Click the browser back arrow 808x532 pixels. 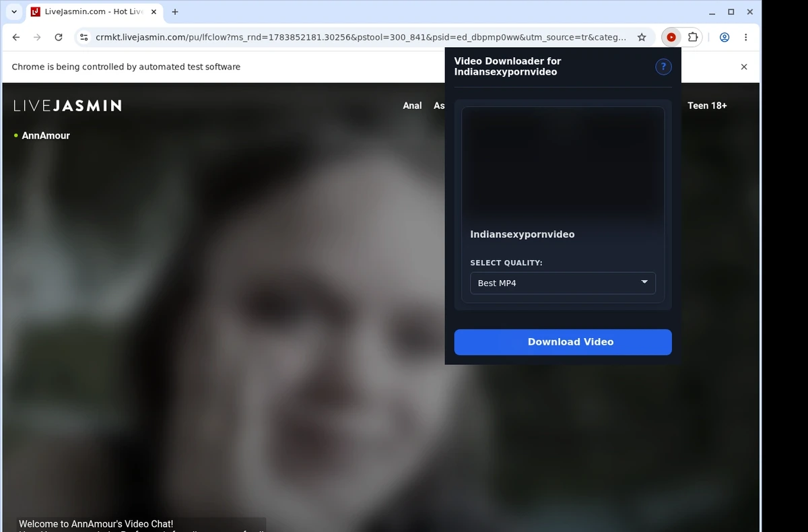(x=16, y=38)
